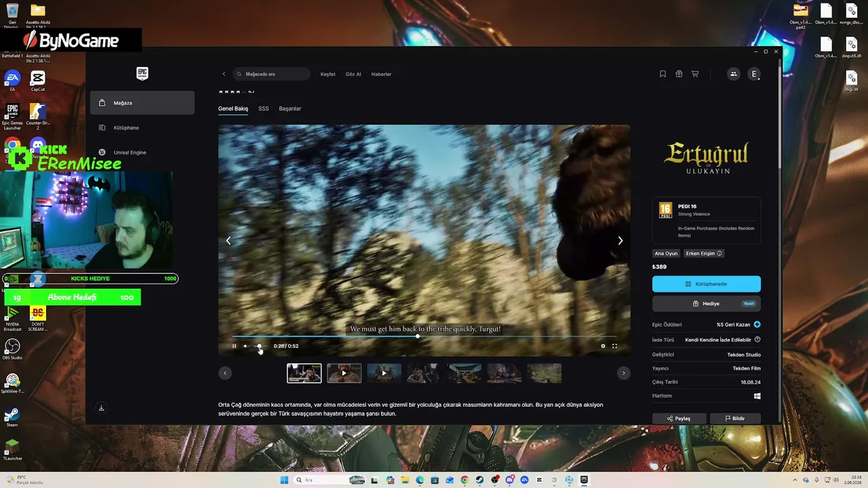The height and width of the screenshot is (488, 868).
Task: Open downloads icon in the sidebar
Action: [101, 408]
